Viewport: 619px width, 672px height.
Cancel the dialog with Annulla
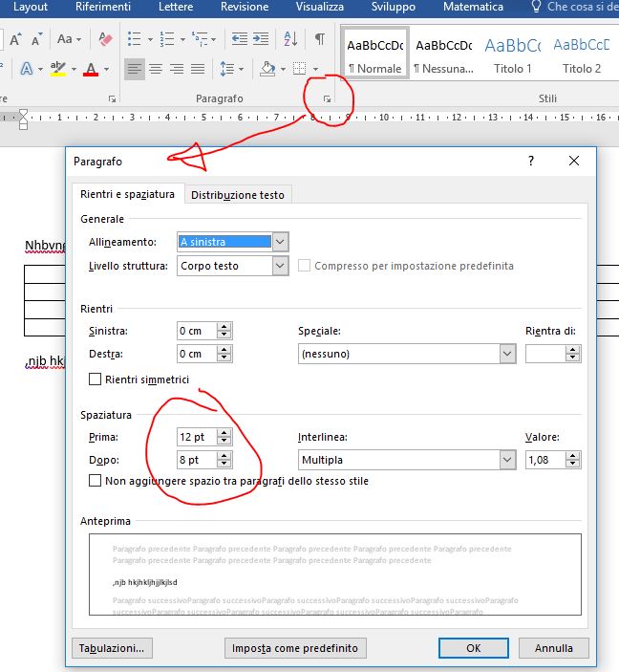coord(553,648)
